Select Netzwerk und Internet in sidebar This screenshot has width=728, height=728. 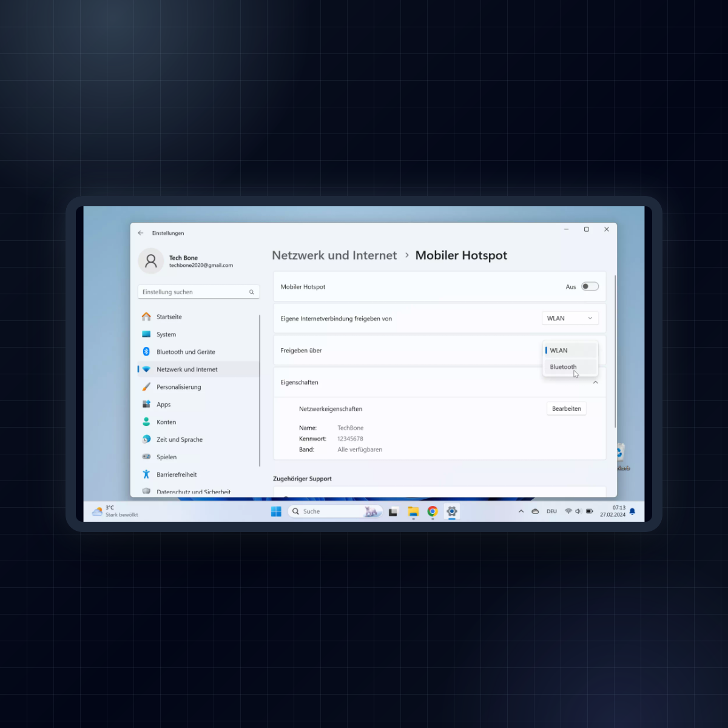click(x=198, y=369)
